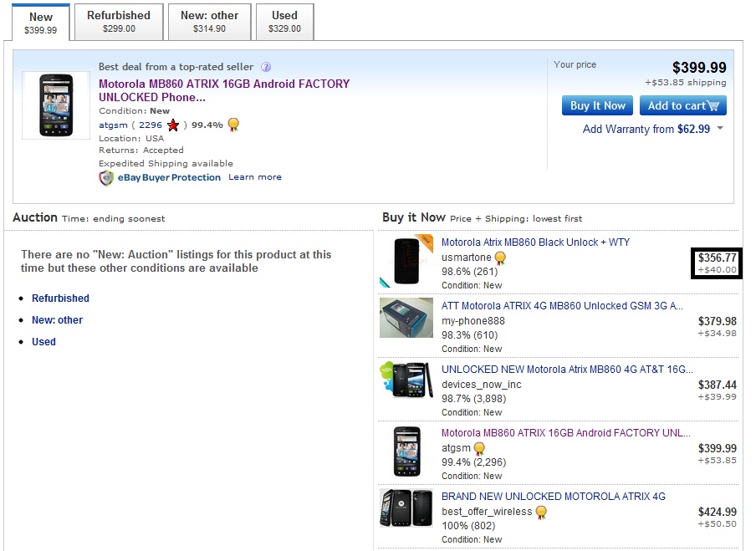The width and height of the screenshot is (756, 551).
Task: Click the $399.99 price in atgsm list row
Action: 717,449
